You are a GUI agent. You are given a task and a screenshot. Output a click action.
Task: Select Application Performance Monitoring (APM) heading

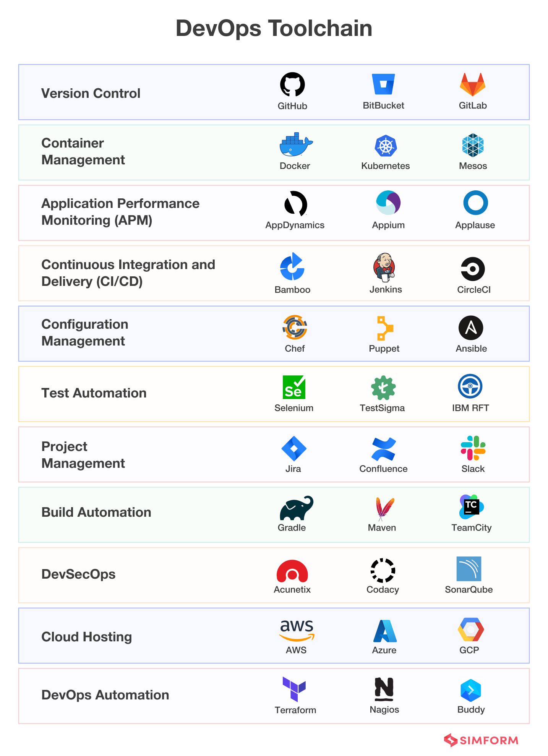tap(120, 212)
